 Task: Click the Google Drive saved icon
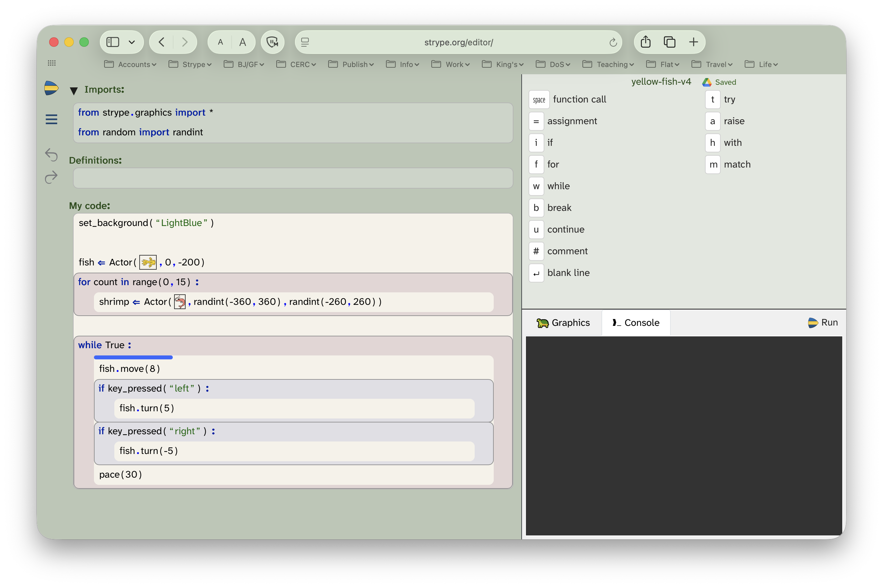coord(706,82)
